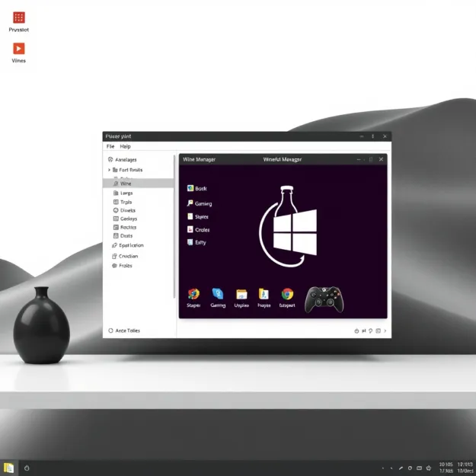The width and height of the screenshot is (476, 476).
Task: Click the signal bars status icon
Action: (x=364, y=331)
